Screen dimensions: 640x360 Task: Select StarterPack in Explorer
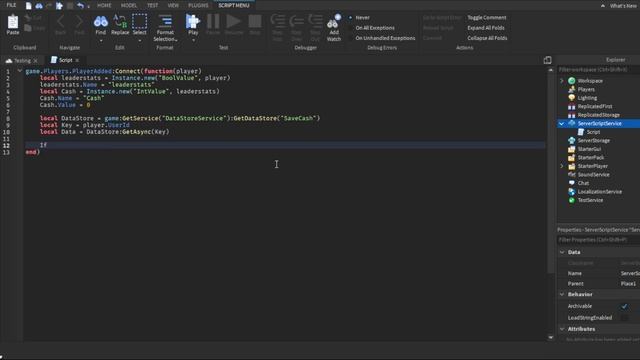pyautogui.click(x=591, y=158)
